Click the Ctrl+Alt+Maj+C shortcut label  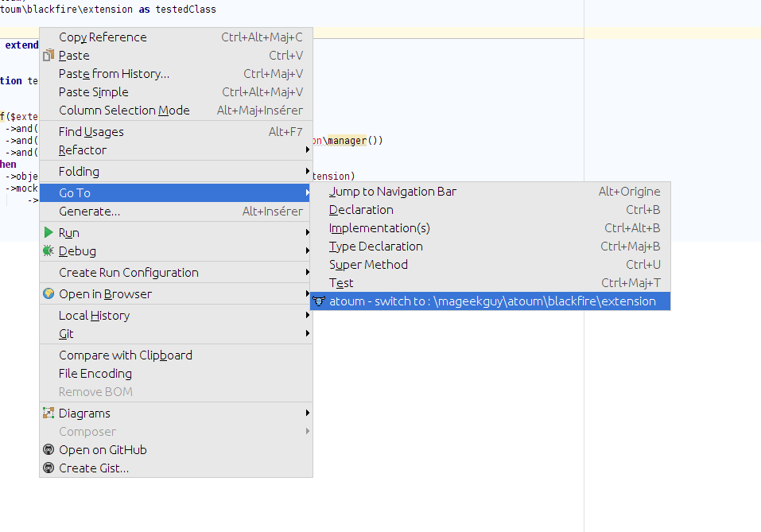coord(262,37)
